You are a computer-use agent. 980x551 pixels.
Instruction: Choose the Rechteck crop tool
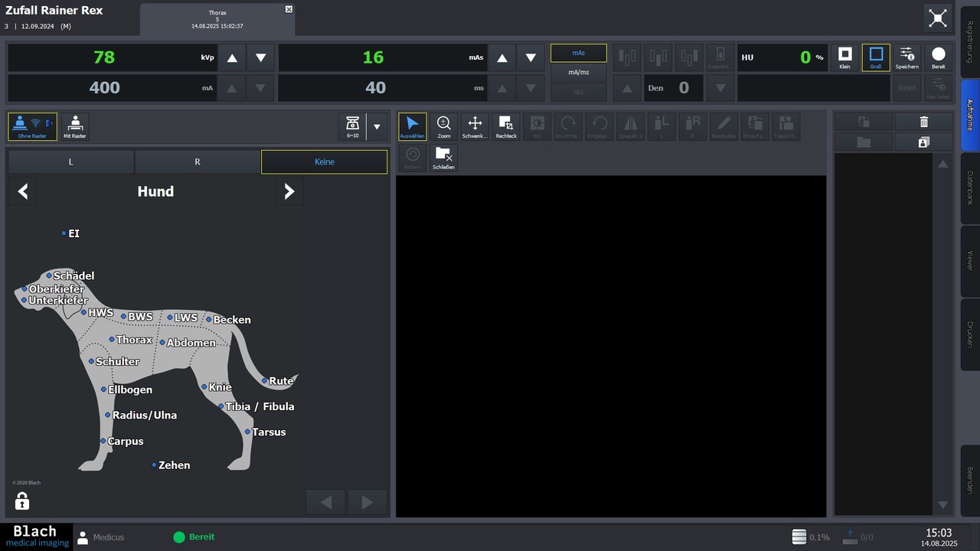point(506,126)
